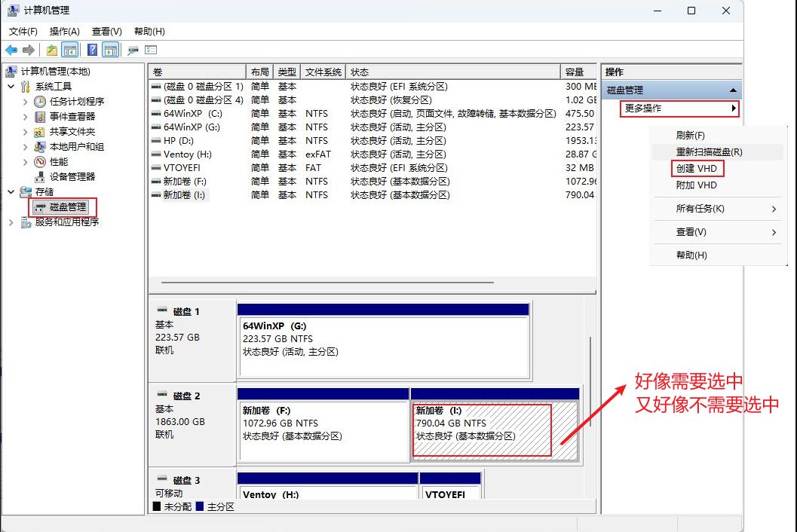Expand the 服务和应用程序 node
Screen dimensions: 797x532
coord(11,222)
